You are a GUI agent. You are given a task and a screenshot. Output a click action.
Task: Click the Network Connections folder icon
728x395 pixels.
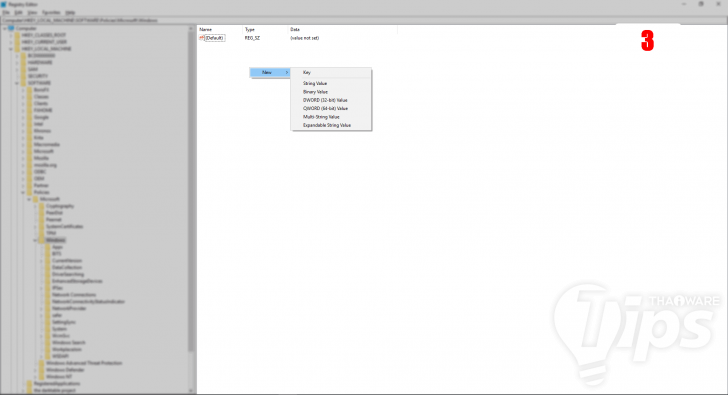point(47,295)
